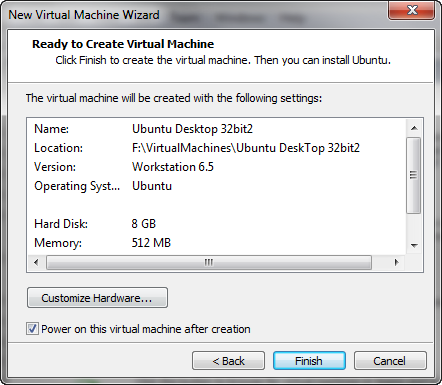Image resolution: width=442 pixels, height=385 pixels.
Task: Click the Finish button
Action: coord(309,361)
